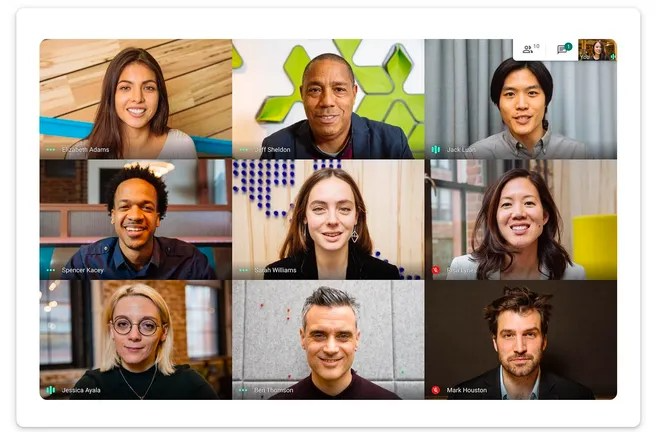
Task: Click Mark Houston's red muted microphone icon
Action: point(436,390)
